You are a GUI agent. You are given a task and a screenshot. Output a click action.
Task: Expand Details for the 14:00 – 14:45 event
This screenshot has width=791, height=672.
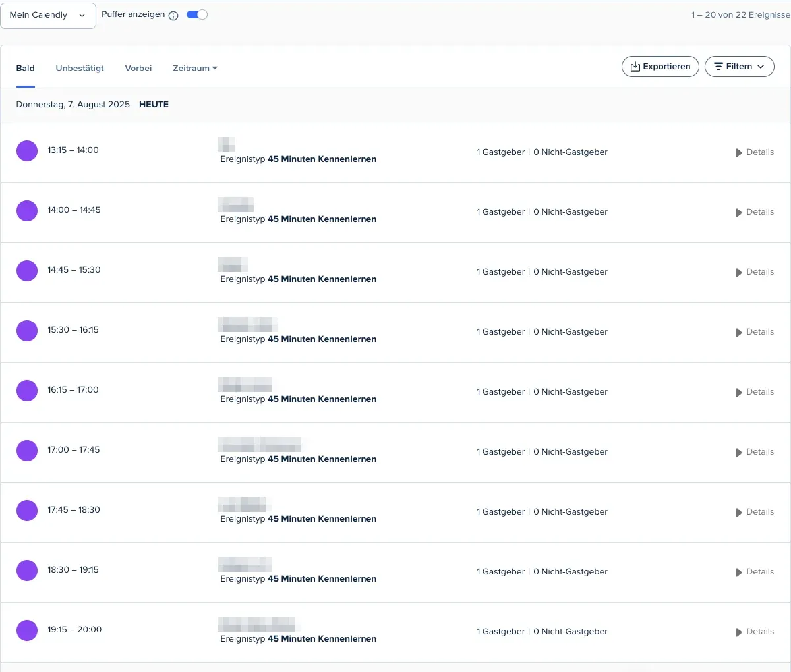pos(755,212)
